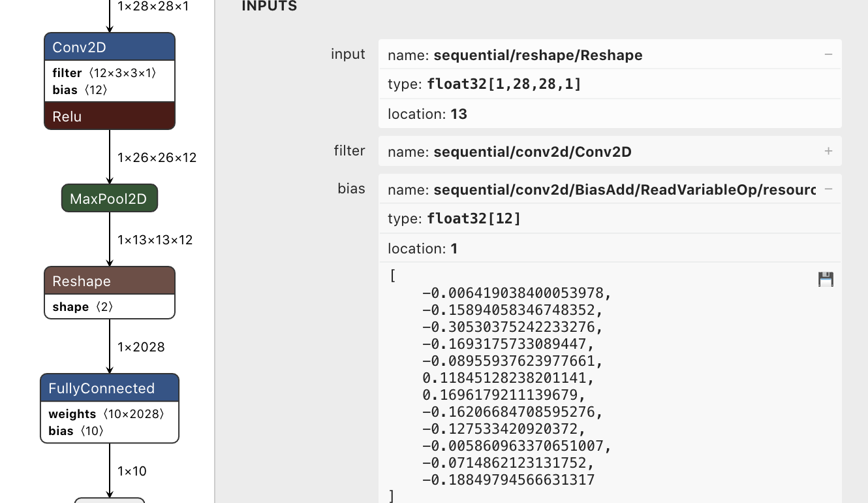Select the output node below FullyConnected

109,500
